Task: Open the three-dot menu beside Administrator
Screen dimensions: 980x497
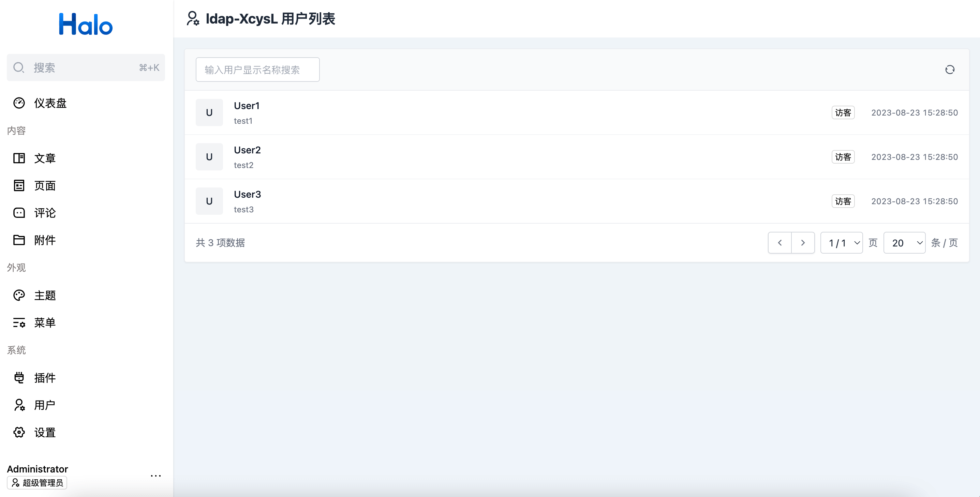Action: pyautogui.click(x=155, y=476)
